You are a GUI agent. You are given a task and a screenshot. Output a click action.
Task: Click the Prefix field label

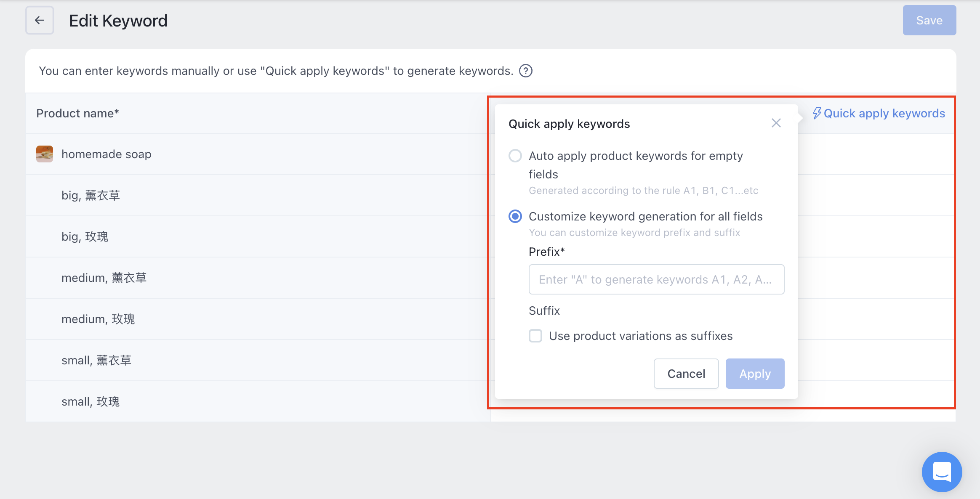coord(546,252)
